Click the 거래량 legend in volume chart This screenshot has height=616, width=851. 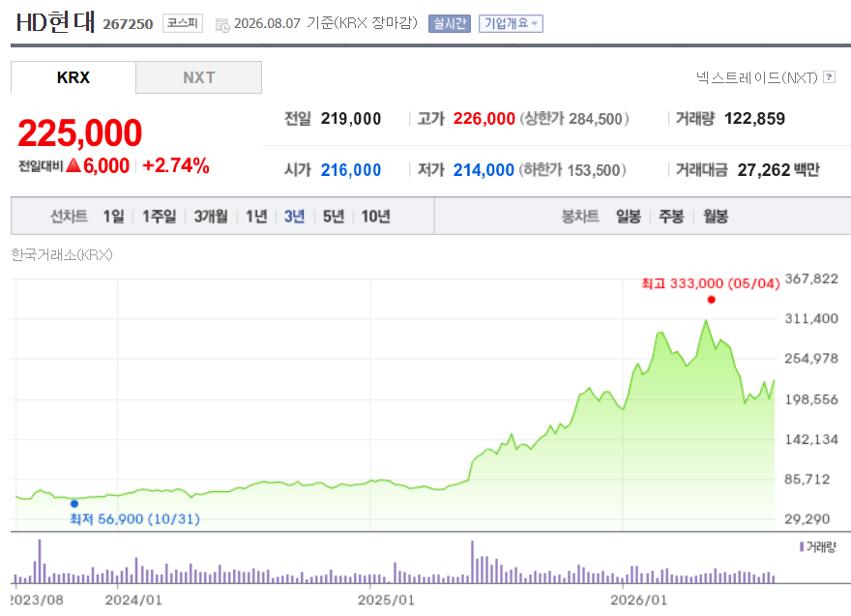pos(818,546)
